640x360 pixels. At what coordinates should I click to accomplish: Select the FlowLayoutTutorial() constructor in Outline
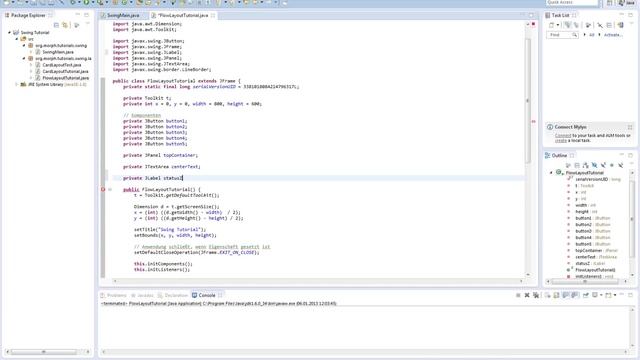click(595, 270)
